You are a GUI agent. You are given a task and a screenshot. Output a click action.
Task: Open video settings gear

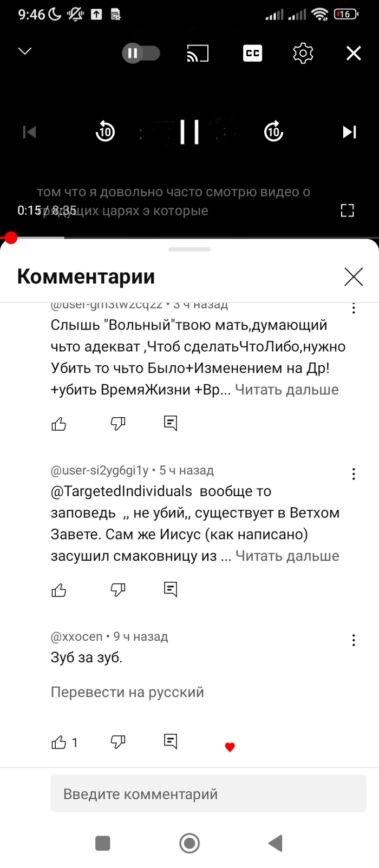(x=303, y=53)
